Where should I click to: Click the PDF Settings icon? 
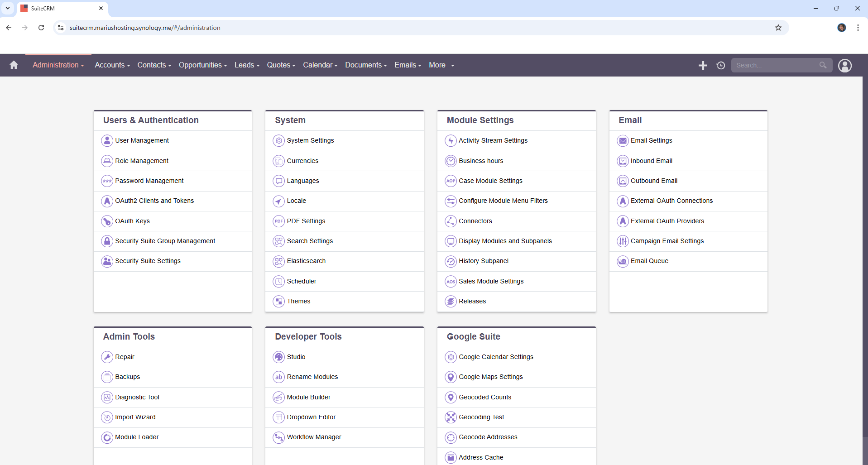pos(279,221)
